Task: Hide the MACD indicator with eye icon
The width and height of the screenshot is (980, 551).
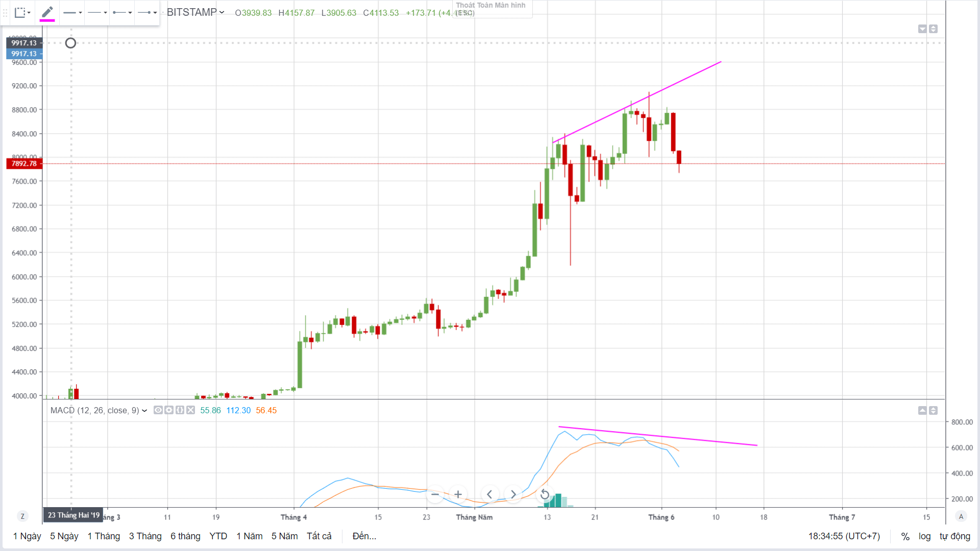Action: (x=158, y=410)
